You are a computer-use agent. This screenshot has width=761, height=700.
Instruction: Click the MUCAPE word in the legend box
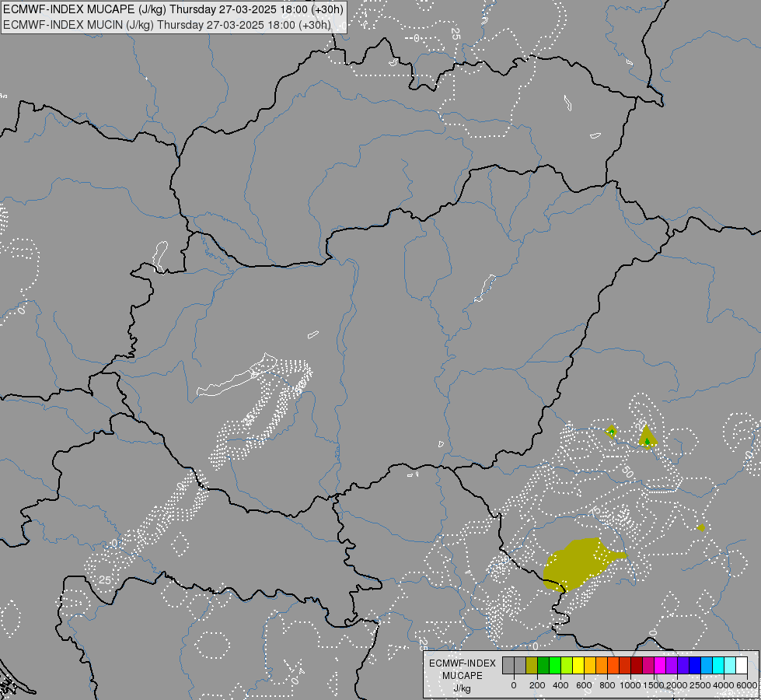click(x=463, y=676)
